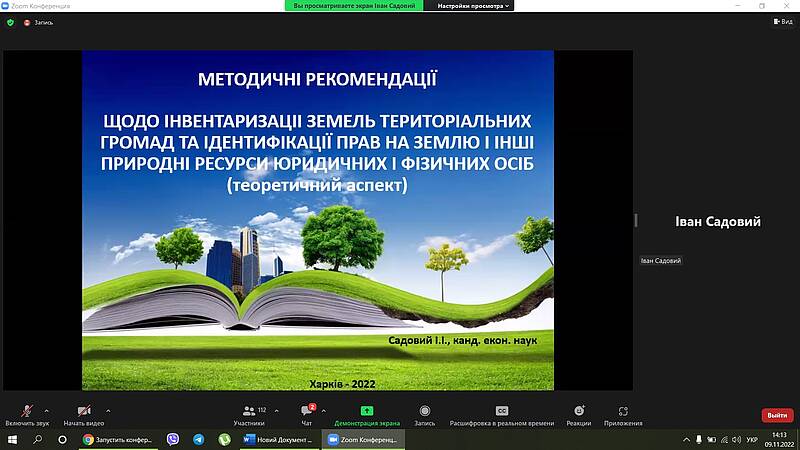Click the battery tray icon
Viewport: 800px width, 450px height.
pyautogui.click(x=712, y=440)
